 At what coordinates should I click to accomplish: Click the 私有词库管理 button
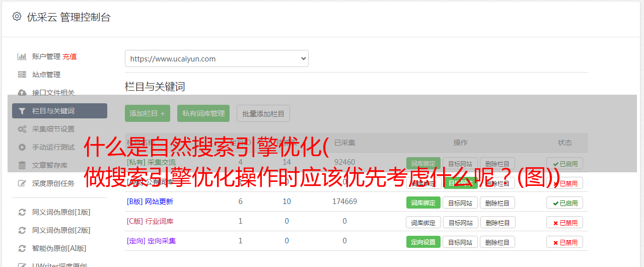pos(203,113)
